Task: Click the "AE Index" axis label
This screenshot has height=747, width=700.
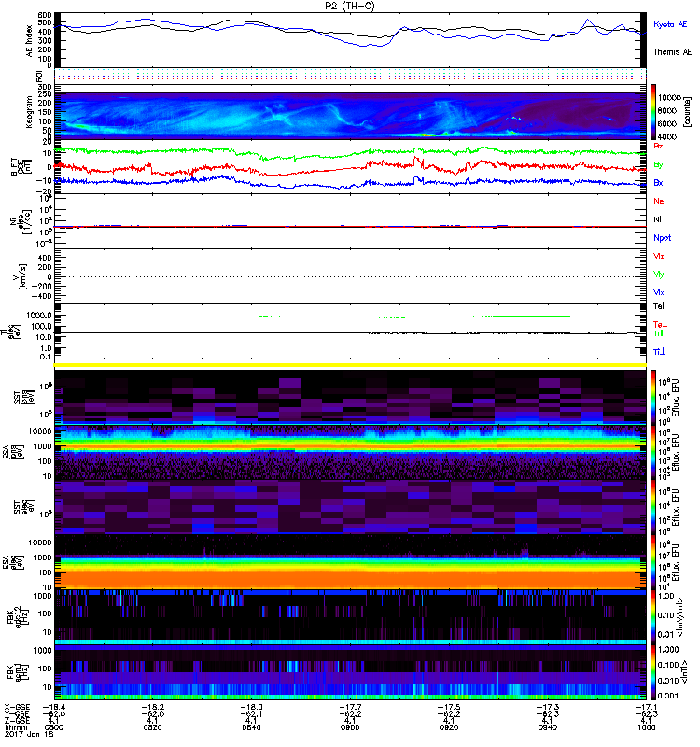Action: coord(30,41)
